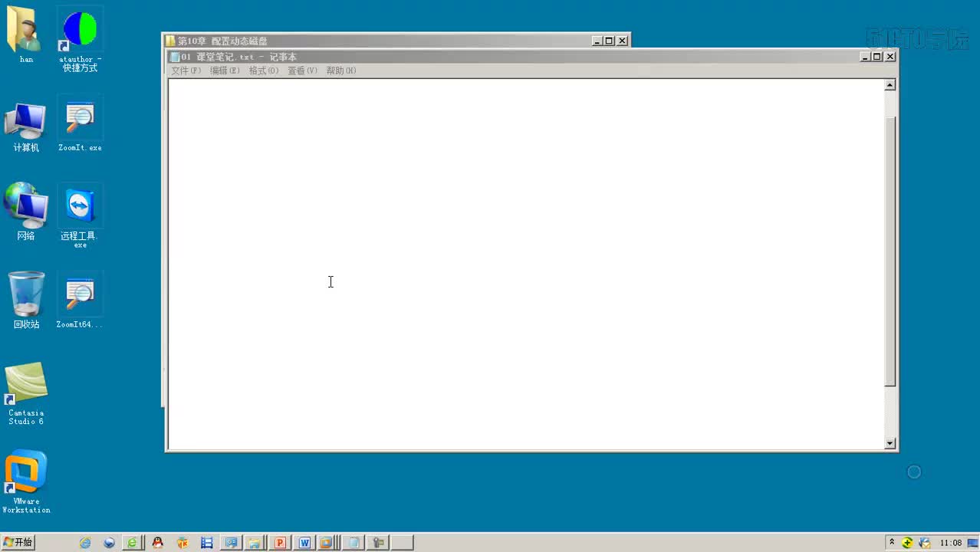The image size is (980, 552).
Task: Click the Notepad scrollbar up arrow
Action: 890,85
